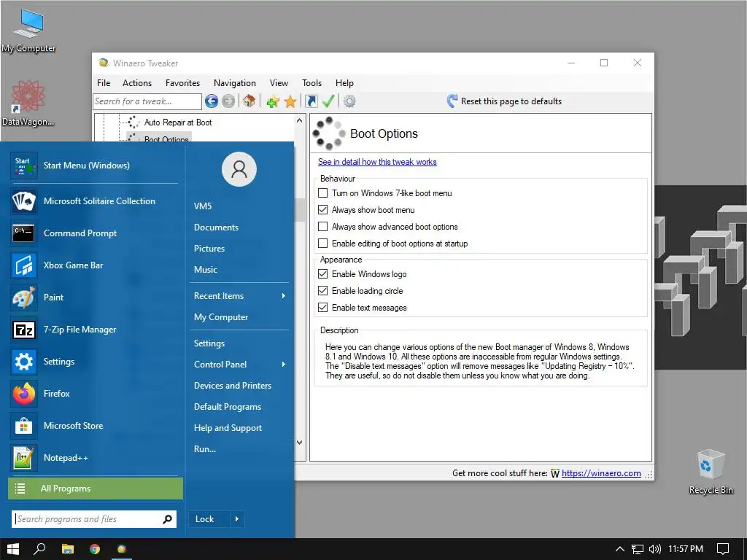The height and width of the screenshot is (560, 747).
Task: Show hidden tray icons chevron
Action: tap(620, 549)
